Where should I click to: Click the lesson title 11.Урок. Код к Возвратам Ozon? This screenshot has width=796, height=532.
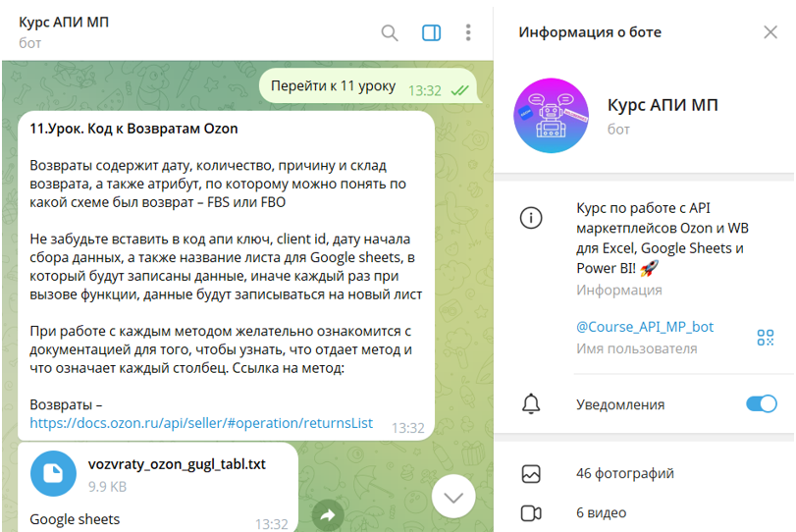click(133, 129)
